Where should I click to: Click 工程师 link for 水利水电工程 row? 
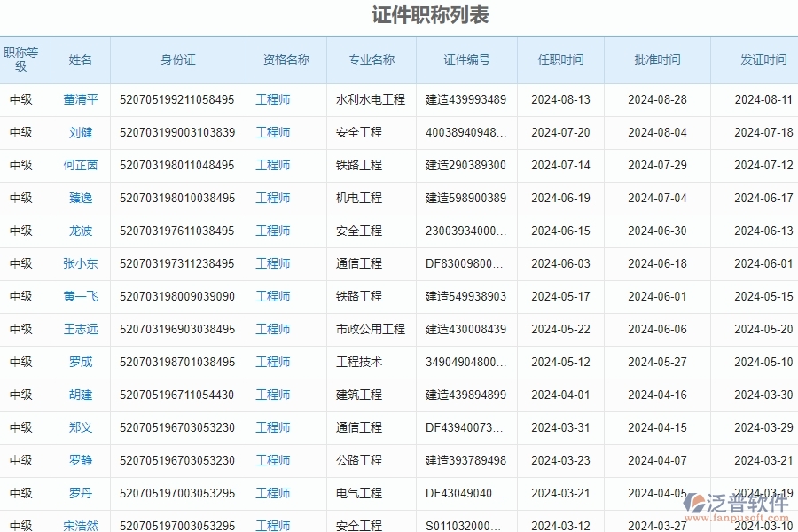(x=272, y=99)
